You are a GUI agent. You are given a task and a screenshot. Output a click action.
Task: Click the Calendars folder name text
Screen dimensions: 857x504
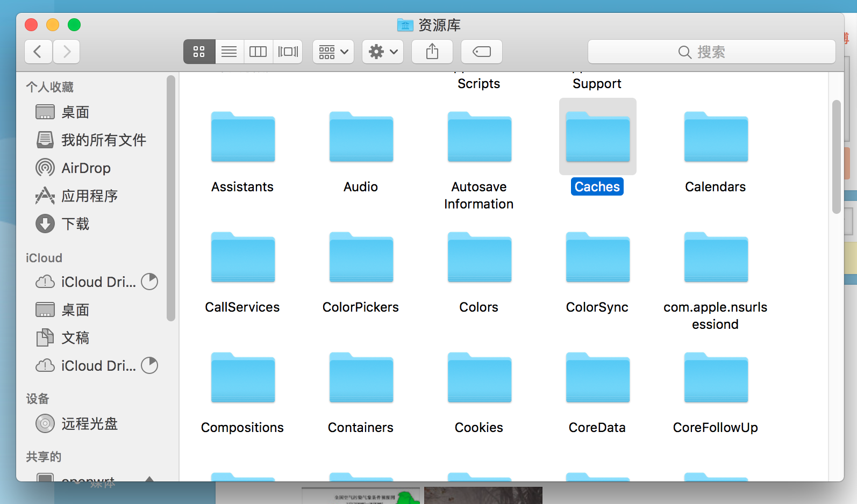pyautogui.click(x=716, y=186)
